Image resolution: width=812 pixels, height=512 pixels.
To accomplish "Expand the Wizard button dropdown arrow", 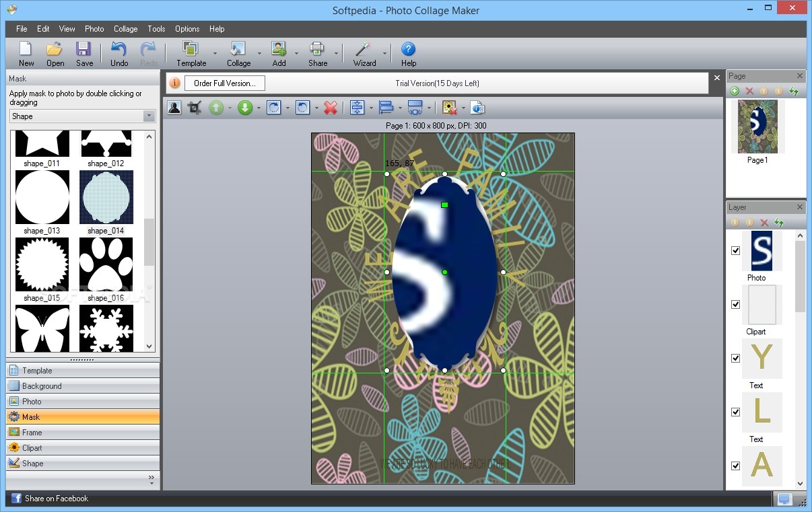I will pyautogui.click(x=385, y=53).
